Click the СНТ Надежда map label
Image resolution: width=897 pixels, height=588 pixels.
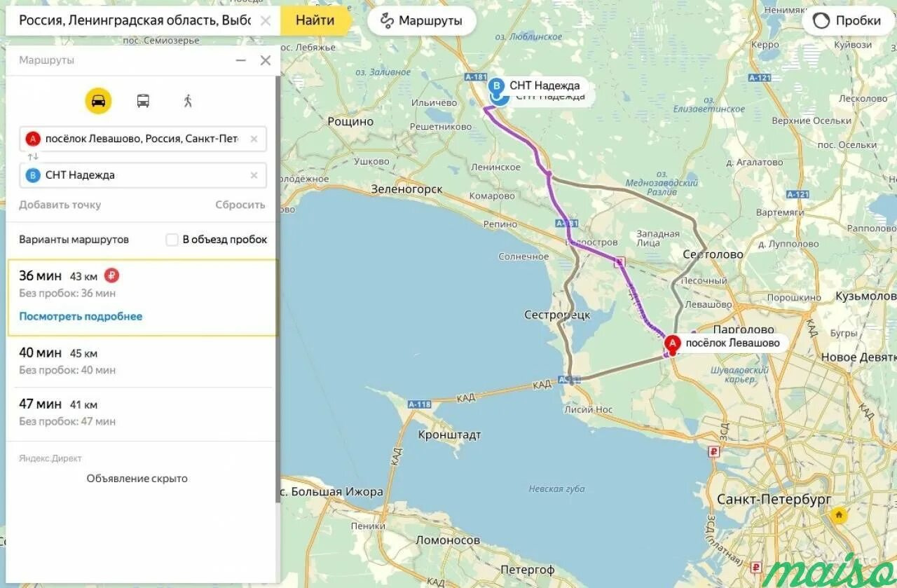(545, 86)
